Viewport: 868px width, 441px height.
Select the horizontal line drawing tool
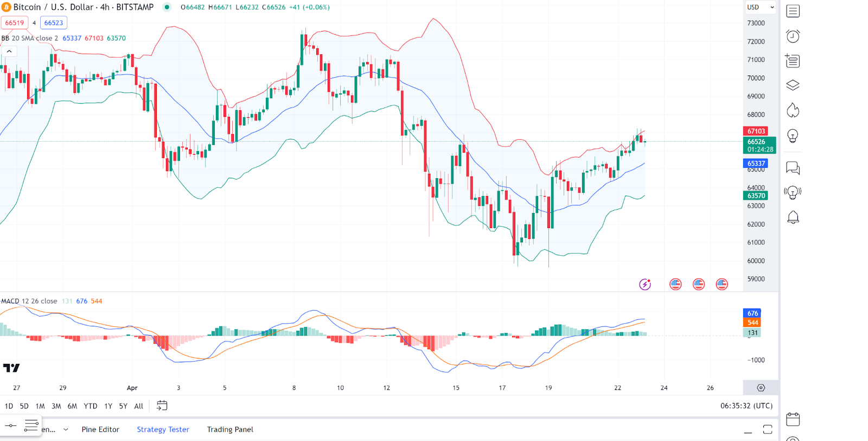11,426
